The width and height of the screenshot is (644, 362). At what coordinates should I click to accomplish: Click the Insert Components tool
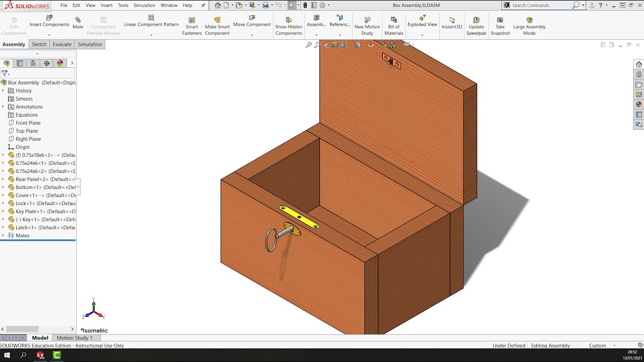point(49,21)
